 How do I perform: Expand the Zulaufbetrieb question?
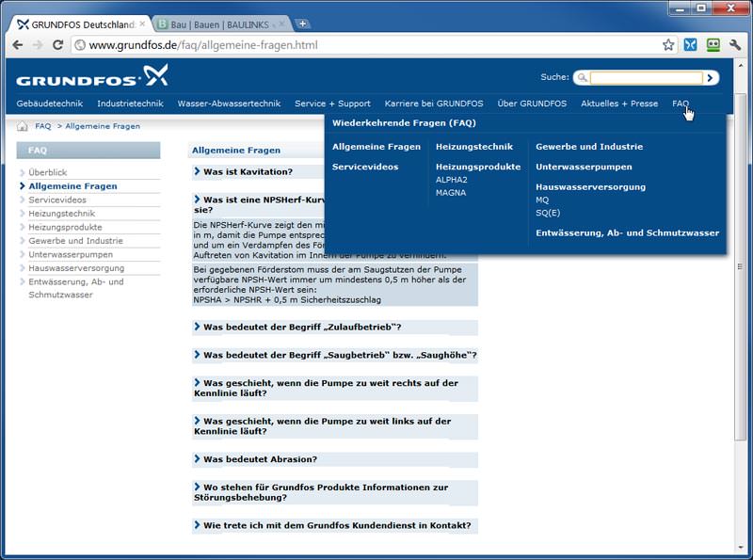pos(297,328)
